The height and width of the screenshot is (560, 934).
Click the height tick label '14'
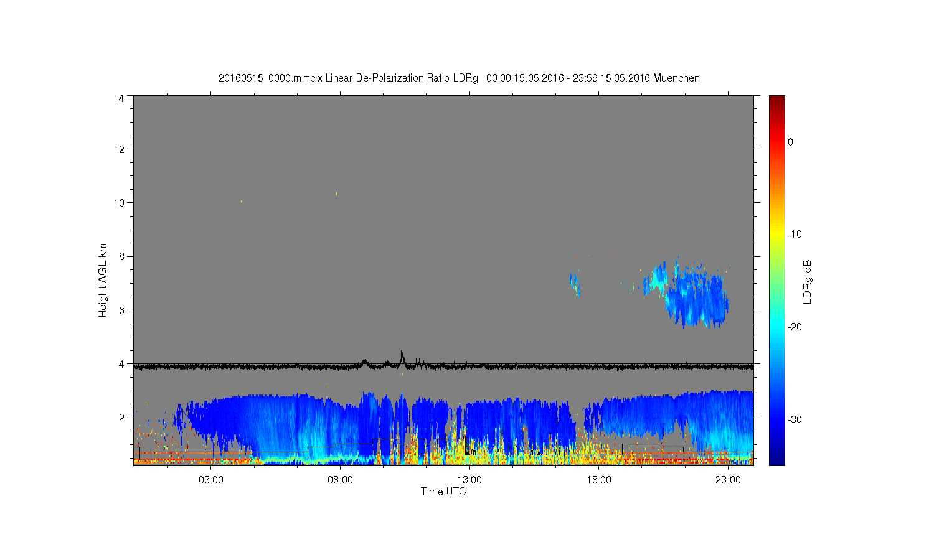click(119, 98)
